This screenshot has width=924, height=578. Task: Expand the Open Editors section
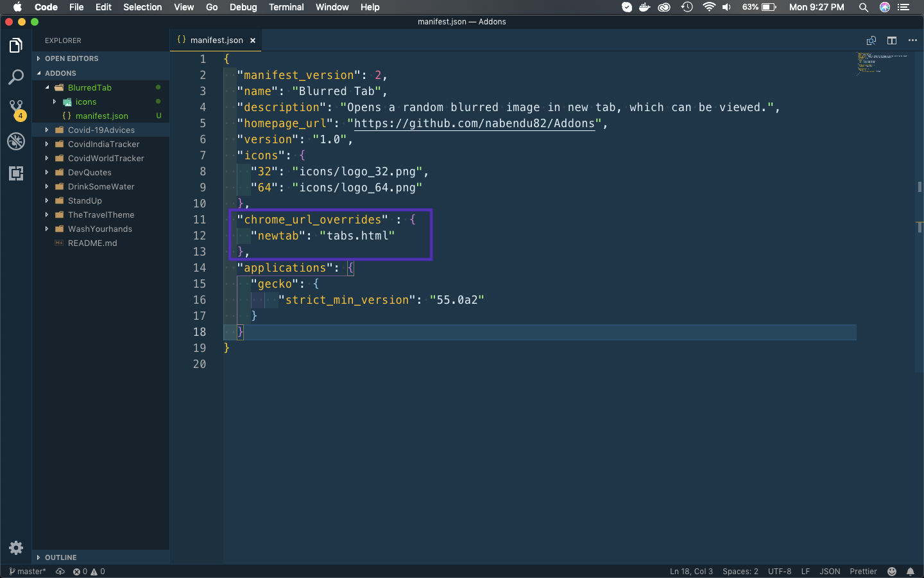(x=101, y=58)
